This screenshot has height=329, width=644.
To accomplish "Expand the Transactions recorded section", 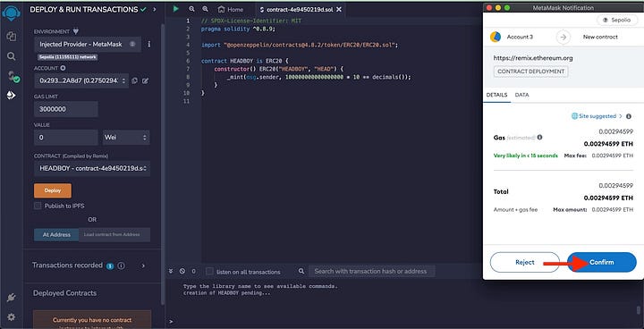I will 143,266.
